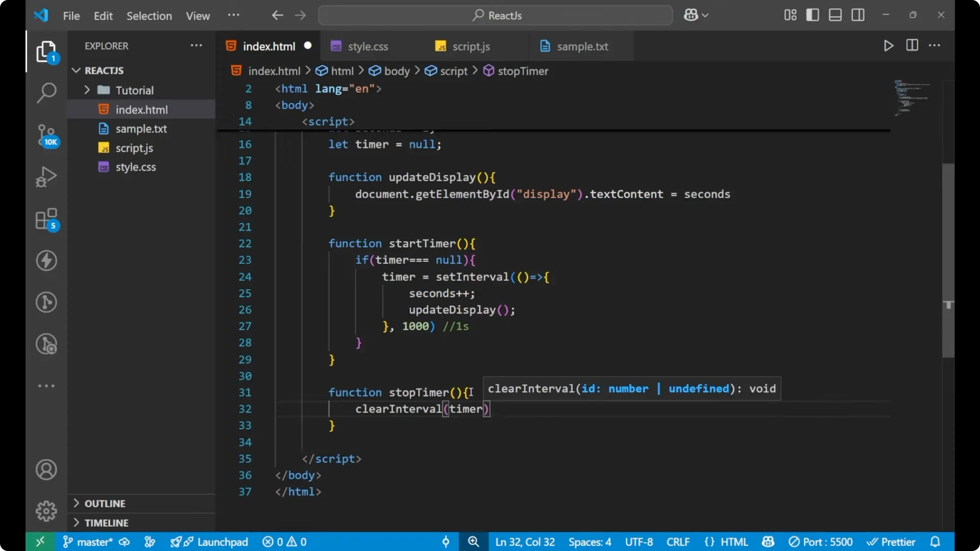980x551 pixels.
Task: Open the Extensions view with 5 updates
Action: pos(46,219)
